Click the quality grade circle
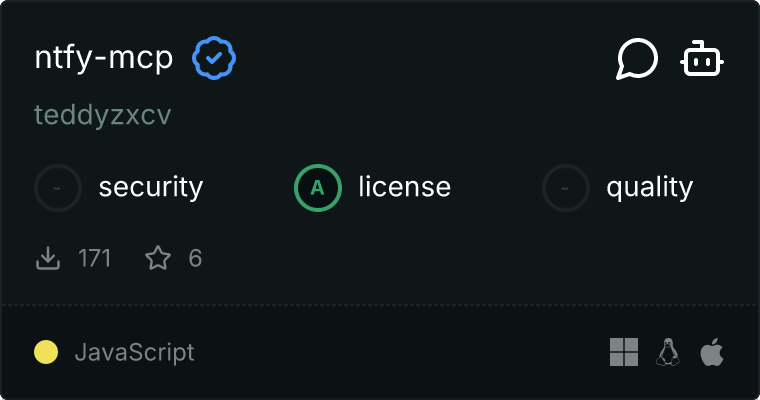The image size is (760, 400). click(566, 187)
